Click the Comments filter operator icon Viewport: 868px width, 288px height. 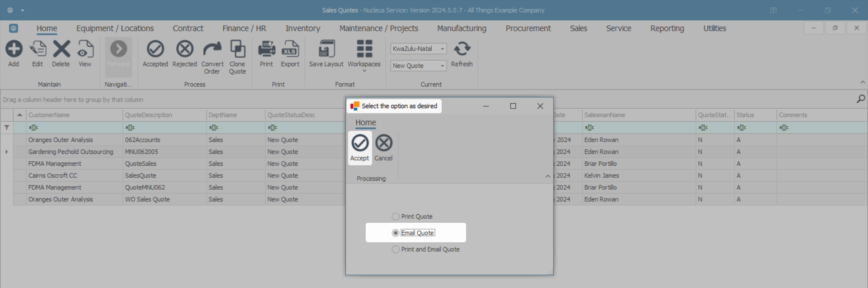pyautogui.click(x=784, y=128)
